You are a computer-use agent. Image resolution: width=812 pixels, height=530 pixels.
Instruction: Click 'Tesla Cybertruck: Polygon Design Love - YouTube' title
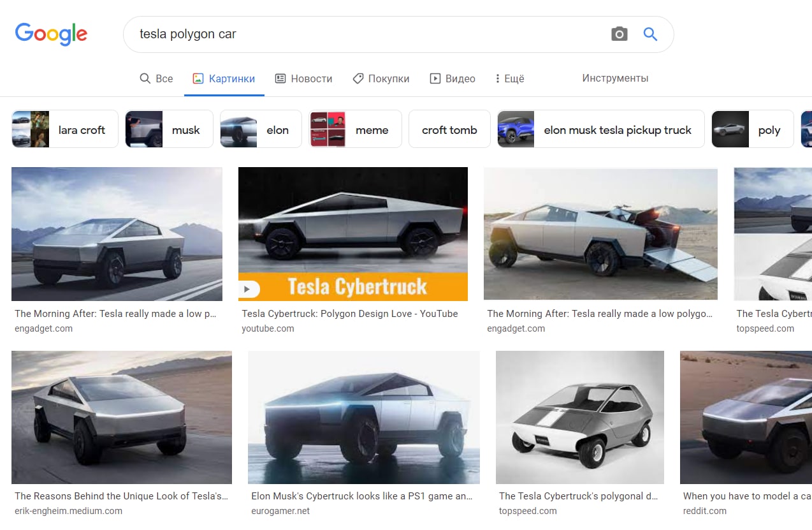pos(350,314)
